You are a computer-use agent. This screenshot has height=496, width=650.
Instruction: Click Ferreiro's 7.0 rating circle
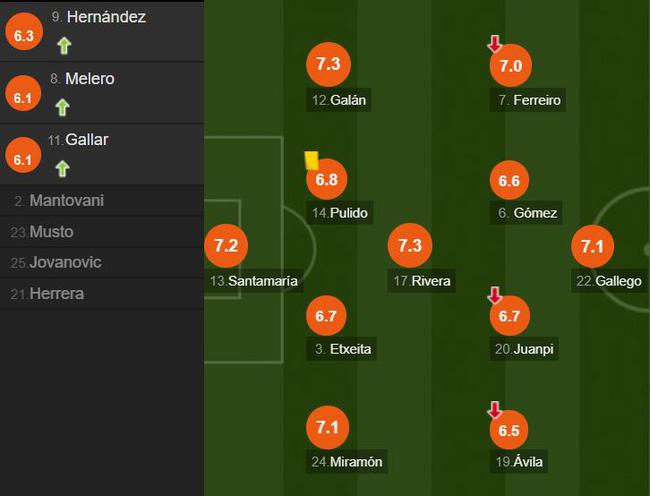pos(510,66)
